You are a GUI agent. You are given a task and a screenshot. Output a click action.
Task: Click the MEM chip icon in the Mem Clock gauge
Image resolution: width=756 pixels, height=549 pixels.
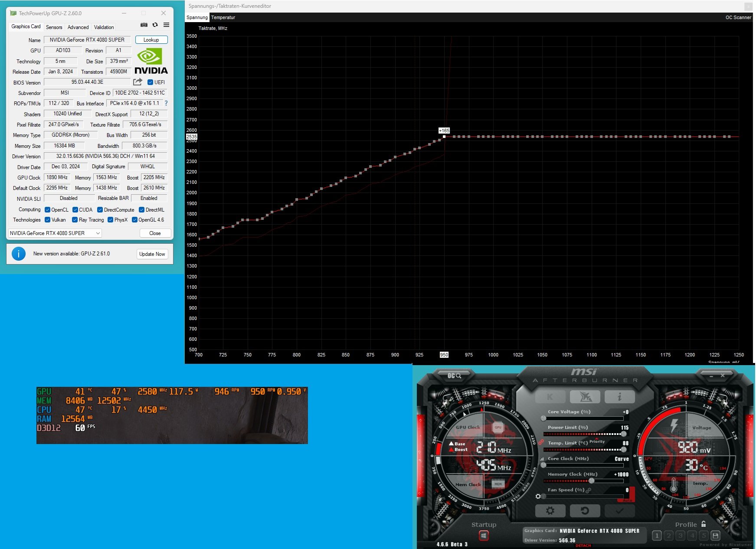498,484
